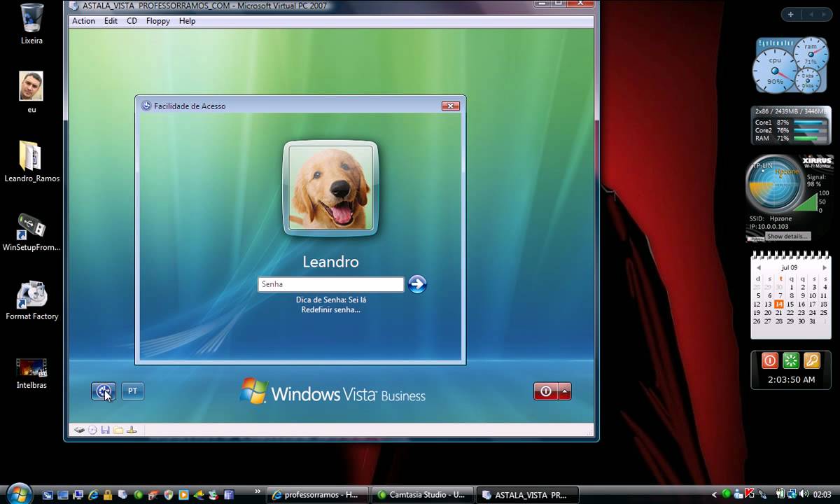Click the orange media player quick launch icon
This screenshot has height=504, width=840.
[183, 494]
